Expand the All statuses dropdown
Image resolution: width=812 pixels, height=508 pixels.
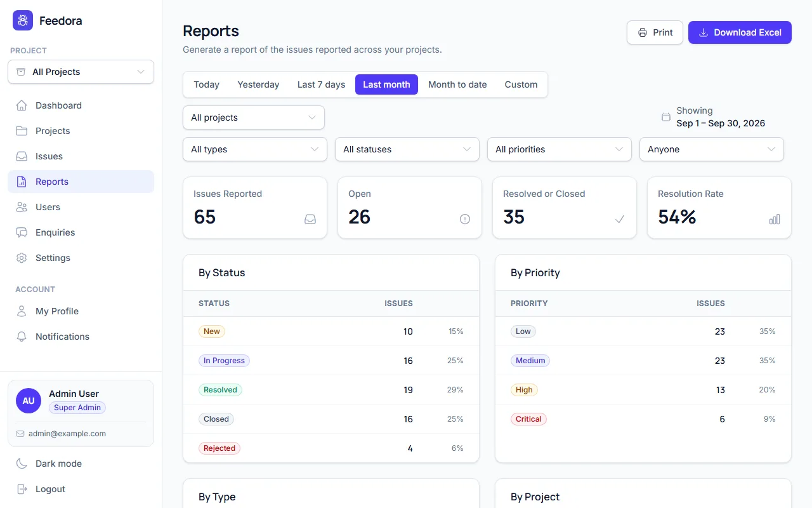click(407, 149)
